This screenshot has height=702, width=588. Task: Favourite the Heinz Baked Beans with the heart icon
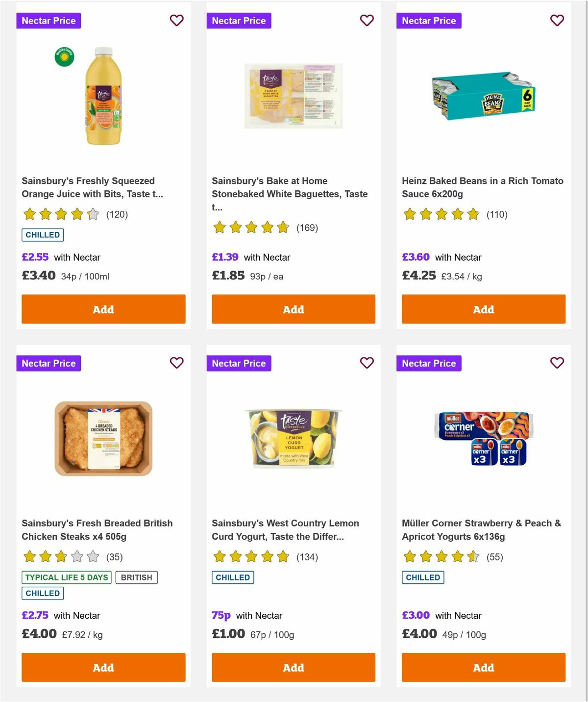pos(557,20)
